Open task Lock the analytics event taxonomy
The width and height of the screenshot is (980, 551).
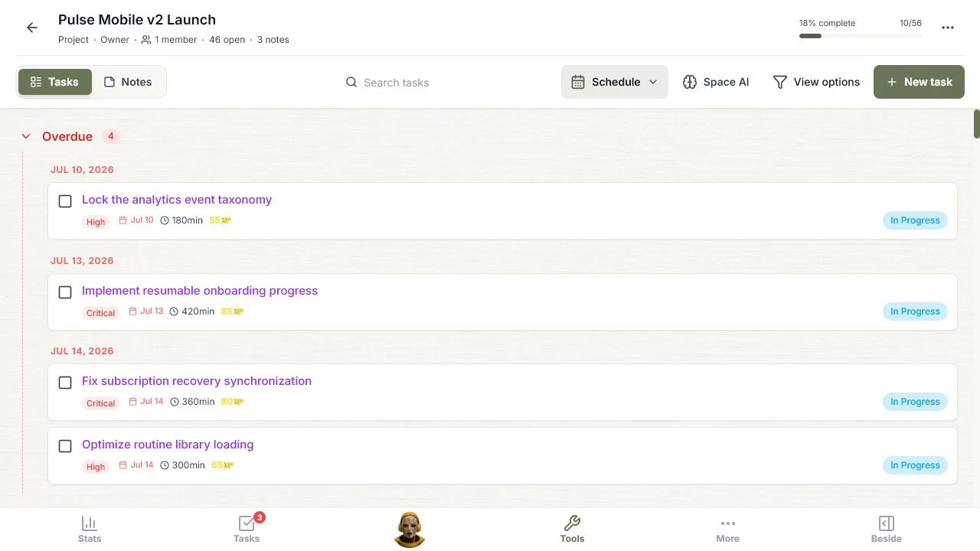(177, 200)
